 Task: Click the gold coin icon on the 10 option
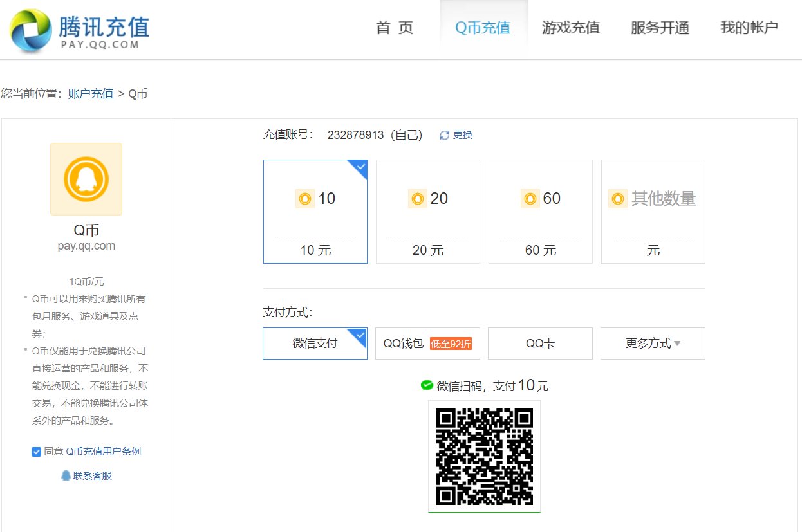304,199
